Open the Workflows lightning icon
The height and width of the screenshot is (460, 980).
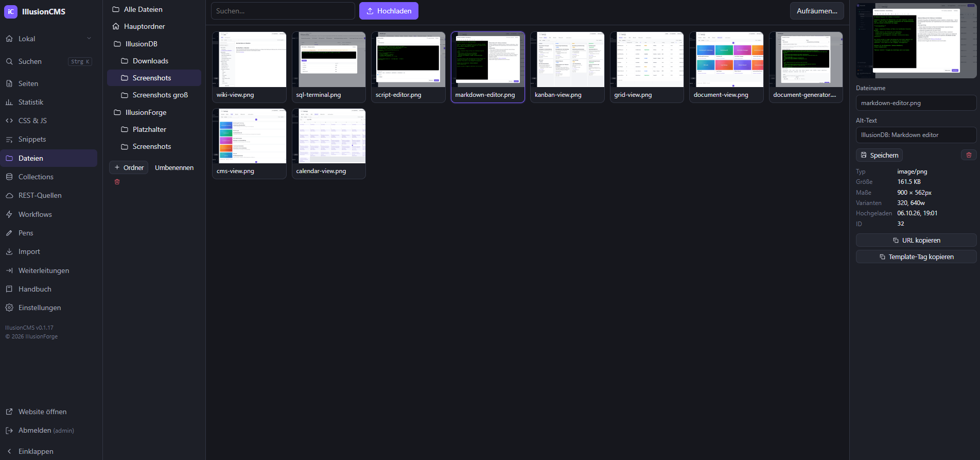coord(9,214)
